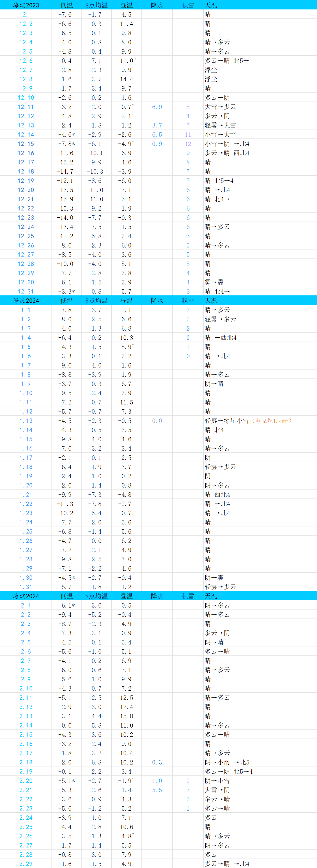This screenshot has width=317, height=868.
Task: Click 多云 weather cell in row 2.28
Action: click(x=211, y=855)
